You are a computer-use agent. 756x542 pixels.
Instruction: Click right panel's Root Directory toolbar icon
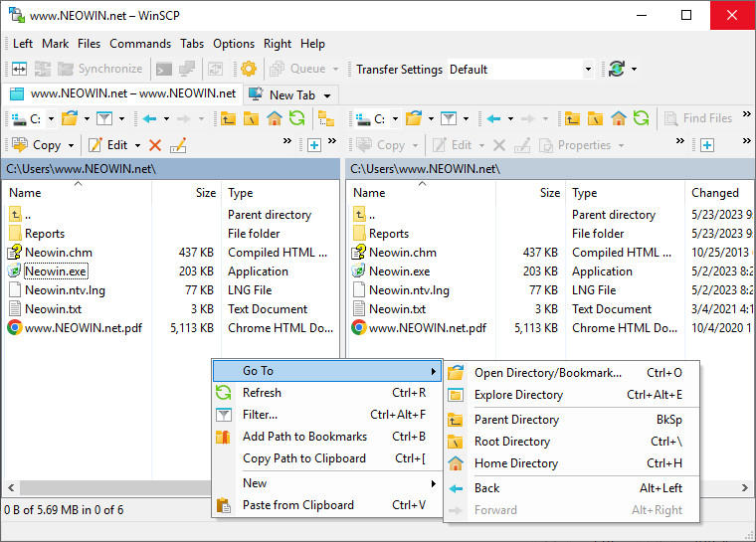click(595, 118)
